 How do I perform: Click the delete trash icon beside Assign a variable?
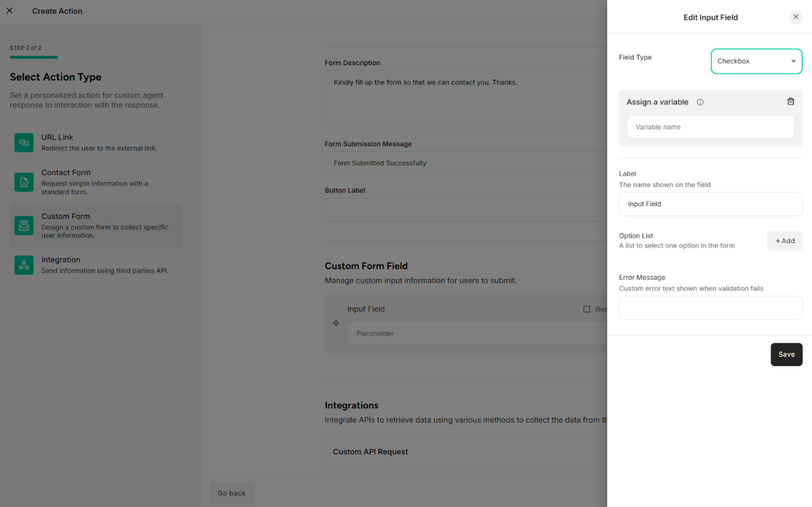point(791,102)
